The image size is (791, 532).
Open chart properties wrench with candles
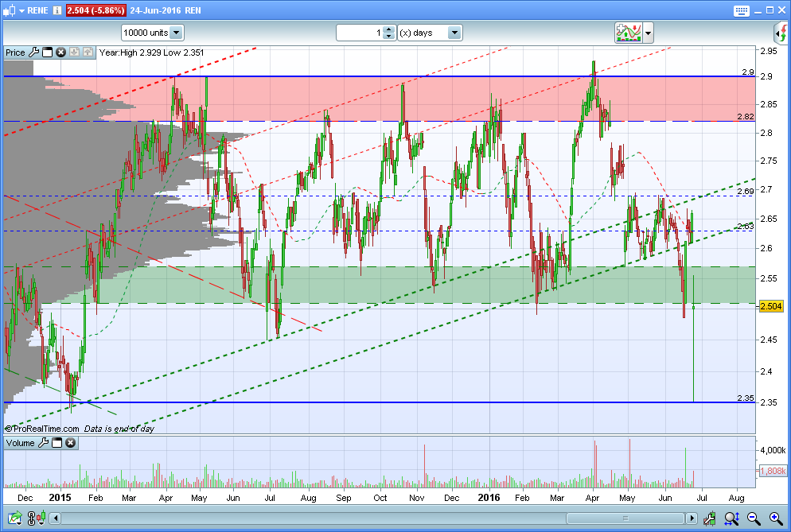709,518
